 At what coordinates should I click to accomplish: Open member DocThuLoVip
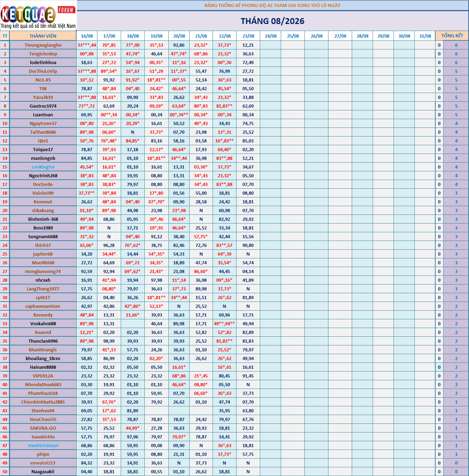[x=43, y=71]
